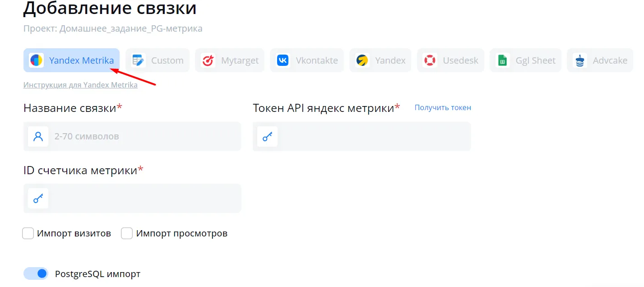The image size is (644, 287).
Task: Focus the ID счетчика метрики input field
Action: 132,198
